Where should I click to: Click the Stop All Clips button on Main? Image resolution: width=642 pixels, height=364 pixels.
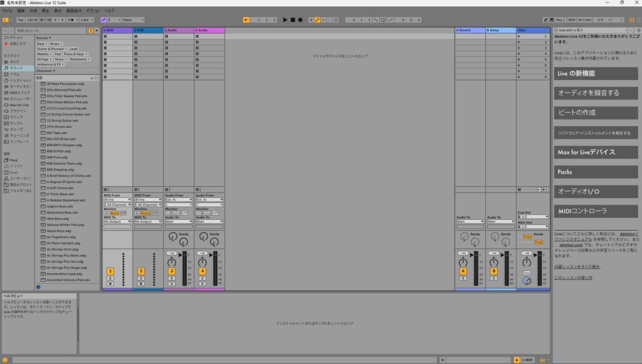point(519,190)
